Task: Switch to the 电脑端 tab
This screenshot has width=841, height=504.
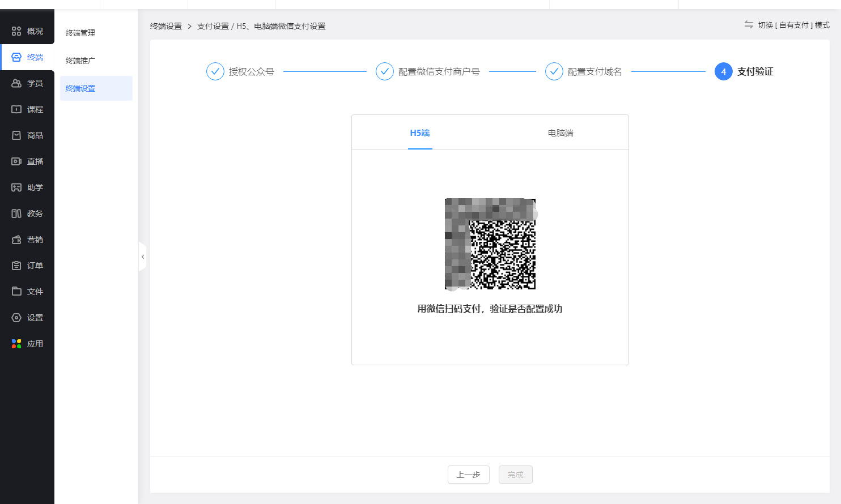Action: click(560, 133)
